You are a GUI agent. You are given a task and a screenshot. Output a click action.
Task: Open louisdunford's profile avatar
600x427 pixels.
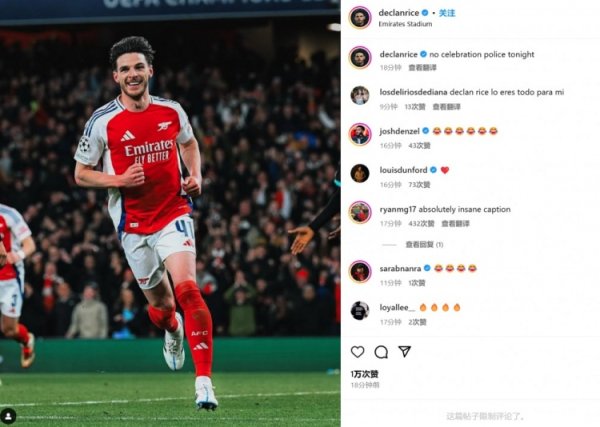(360, 173)
